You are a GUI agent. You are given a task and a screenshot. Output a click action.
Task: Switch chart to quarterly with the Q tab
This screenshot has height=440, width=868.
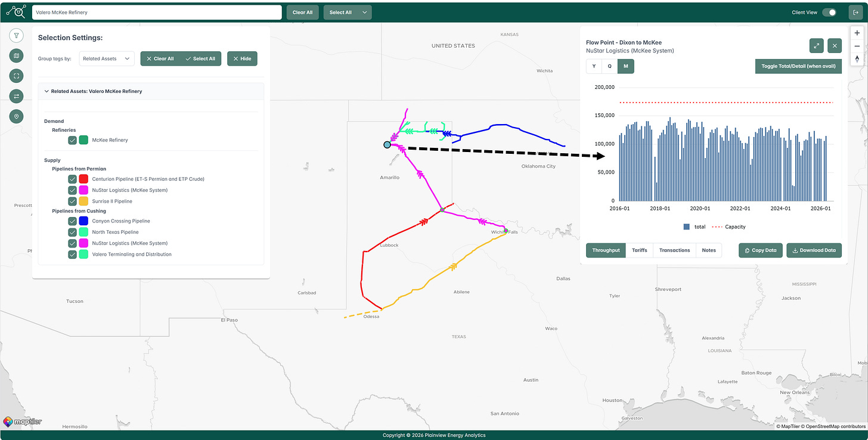click(x=610, y=66)
